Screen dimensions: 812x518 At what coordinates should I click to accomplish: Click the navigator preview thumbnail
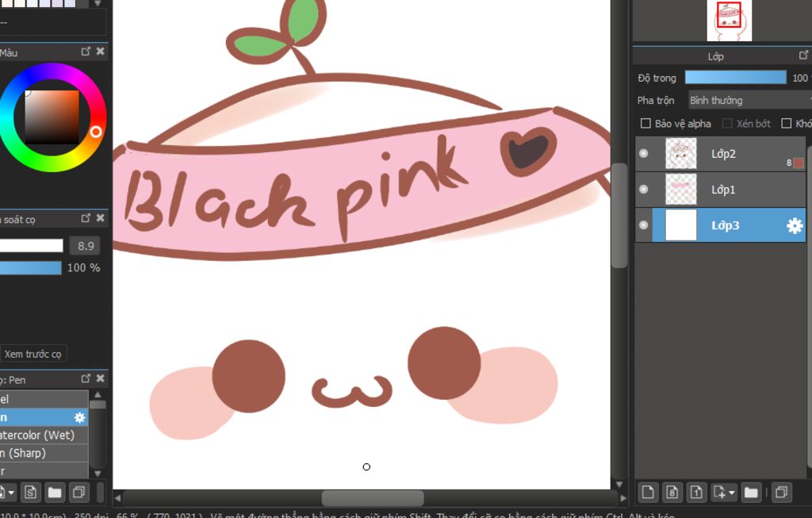tap(730, 20)
